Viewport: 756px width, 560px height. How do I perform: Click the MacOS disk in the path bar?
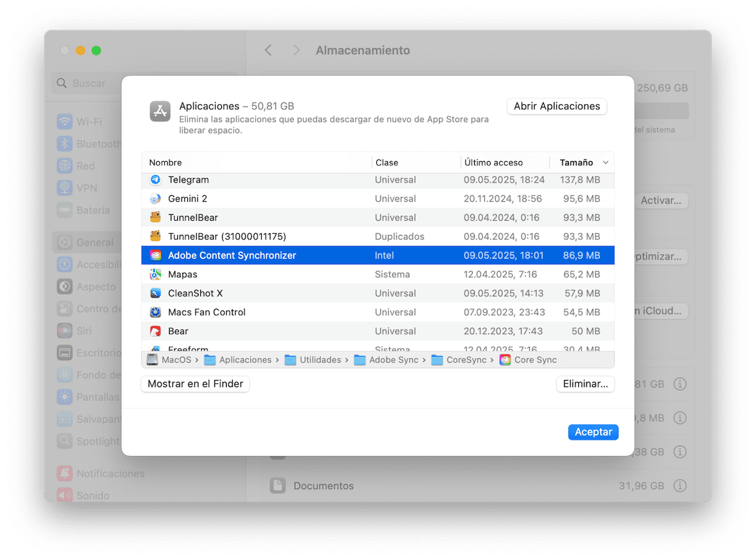point(168,360)
